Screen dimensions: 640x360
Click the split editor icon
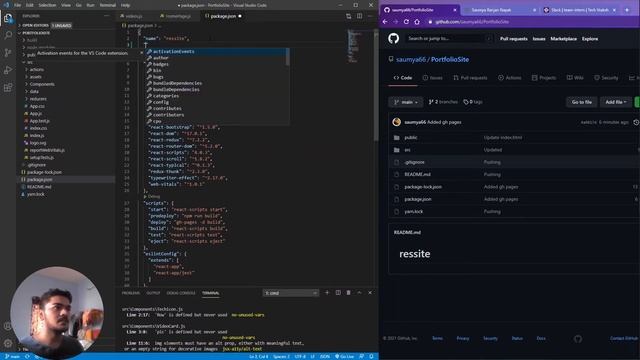click(359, 16)
